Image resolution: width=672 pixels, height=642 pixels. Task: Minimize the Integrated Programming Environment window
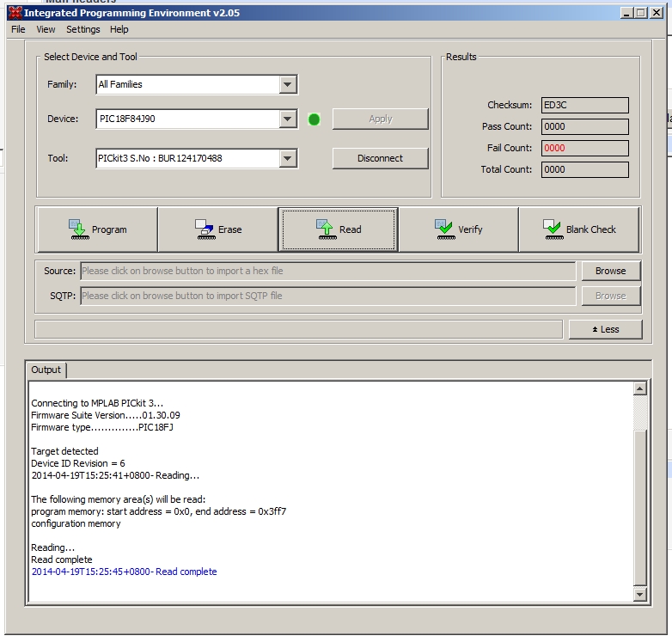pos(626,13)
